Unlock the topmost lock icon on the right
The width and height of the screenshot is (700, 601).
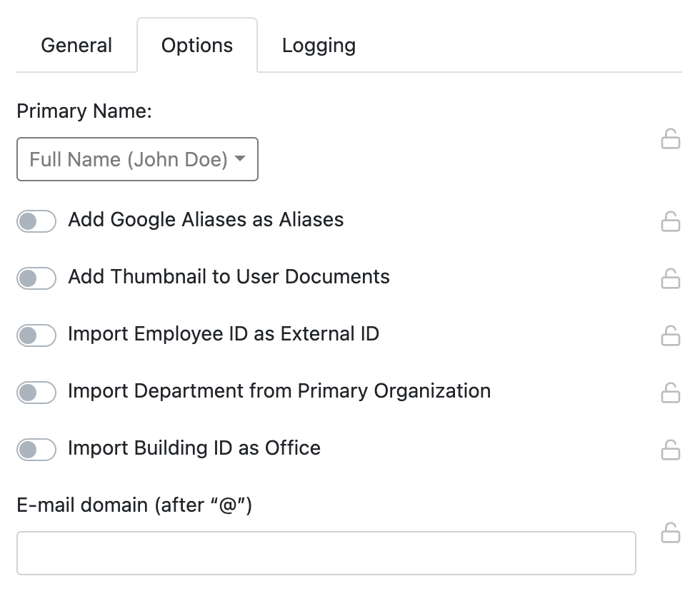pyautogui.click(x=671, y=140)
